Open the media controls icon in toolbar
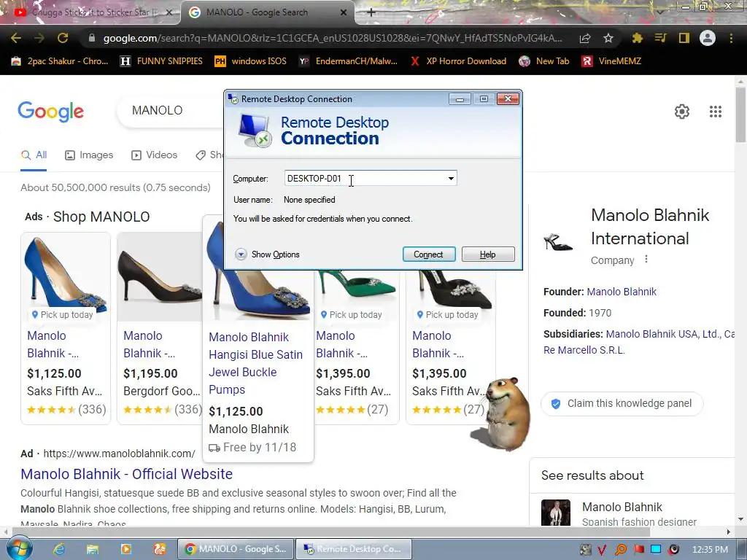747x560 pixels. point(660,38)
